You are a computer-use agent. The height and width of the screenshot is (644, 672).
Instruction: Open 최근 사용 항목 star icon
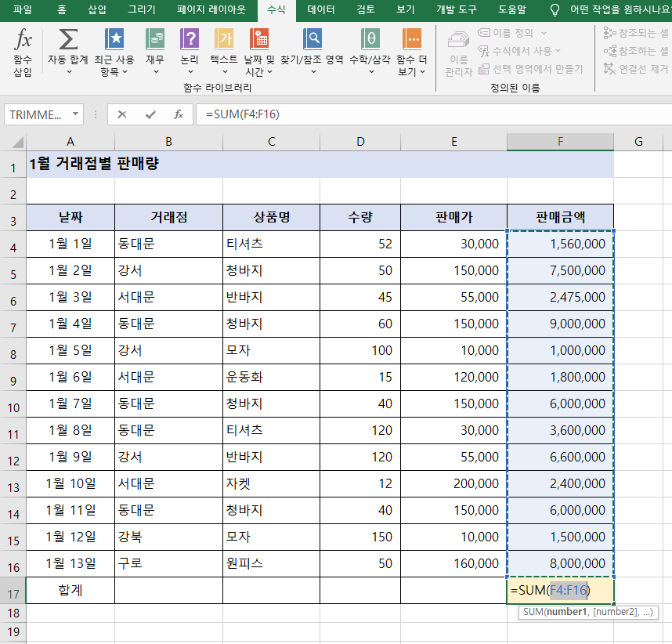[114, 39]
